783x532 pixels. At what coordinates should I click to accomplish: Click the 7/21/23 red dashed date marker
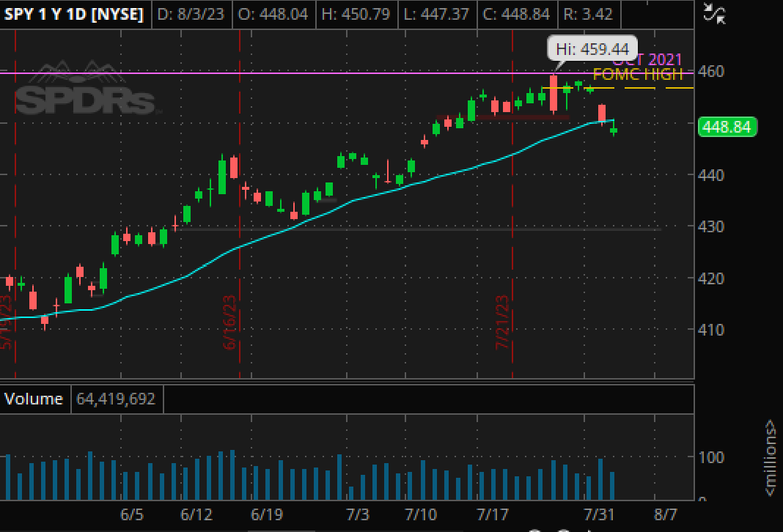pos(503,322)
